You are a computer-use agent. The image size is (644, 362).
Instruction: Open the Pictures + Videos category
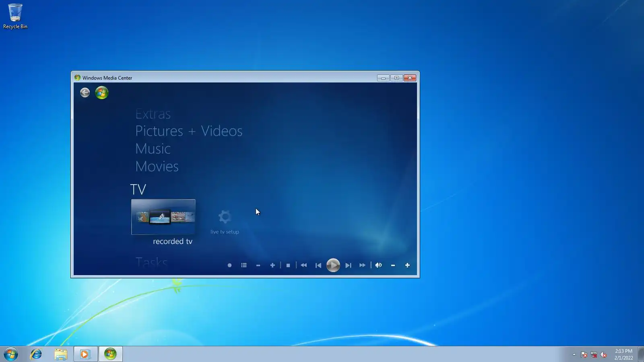(189, 131)
